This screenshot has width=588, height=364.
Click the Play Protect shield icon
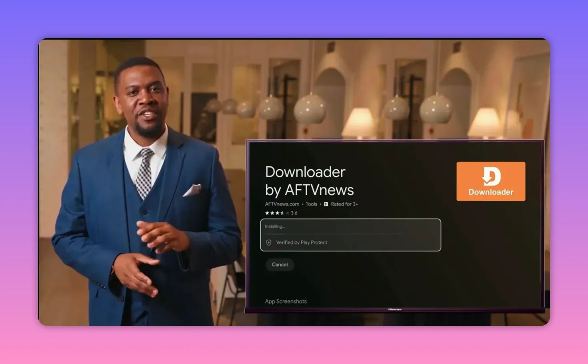click(x=269, y=242)
